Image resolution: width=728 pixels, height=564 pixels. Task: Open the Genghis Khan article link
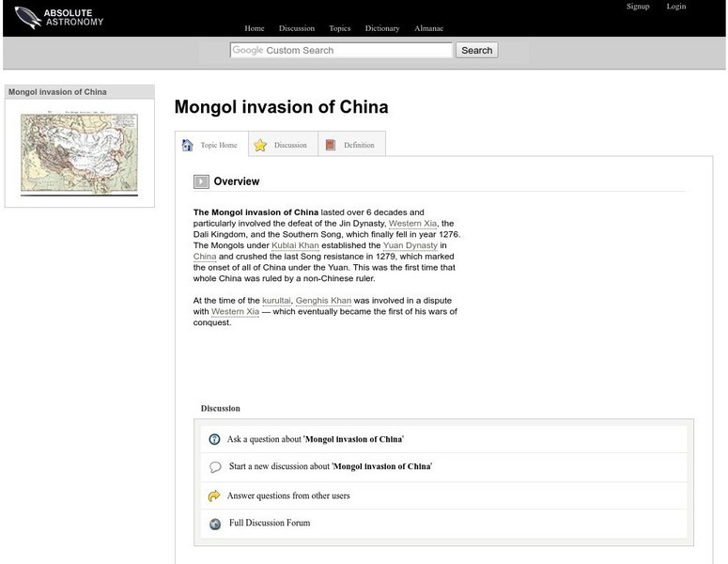323,301
